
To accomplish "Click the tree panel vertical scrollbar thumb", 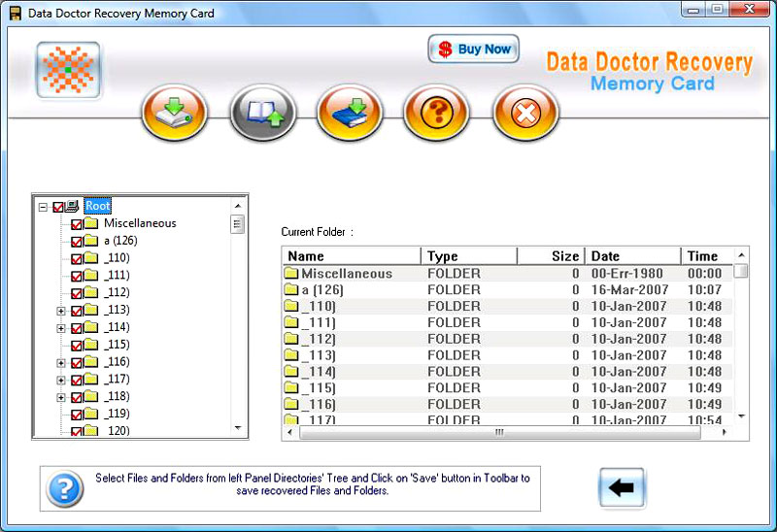I will [x=237, y=224].
